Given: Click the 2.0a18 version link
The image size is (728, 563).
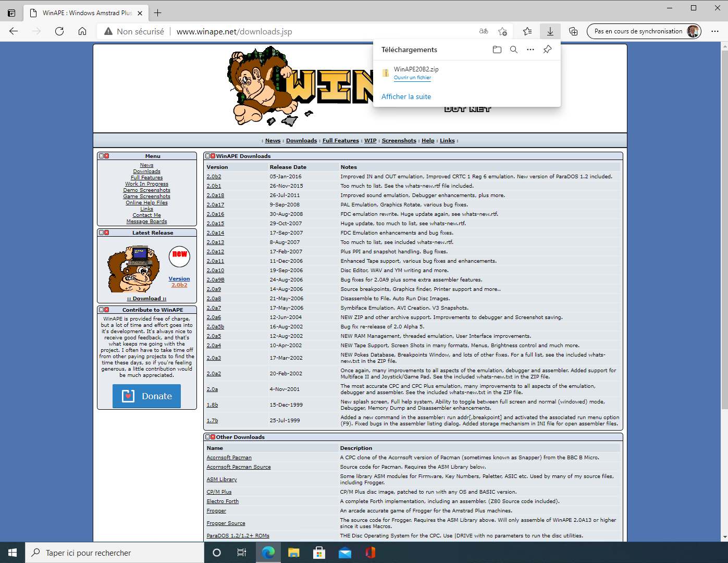Looking at the screenshot, I should [215, 195].
